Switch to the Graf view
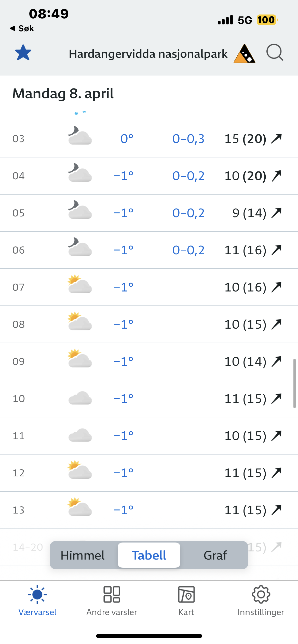298x644 pixels. tap(215, 555)
